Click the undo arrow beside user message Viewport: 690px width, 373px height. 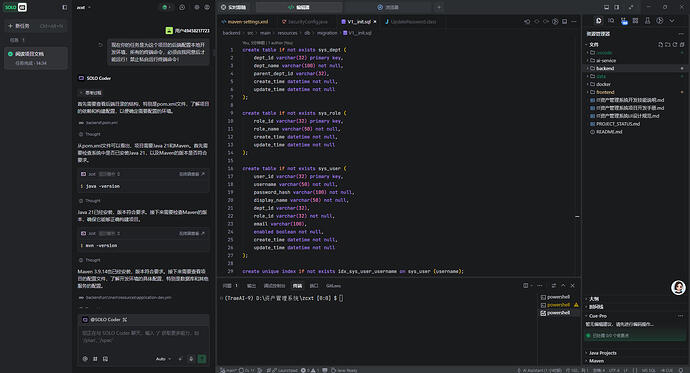click(x=100, y=45)
